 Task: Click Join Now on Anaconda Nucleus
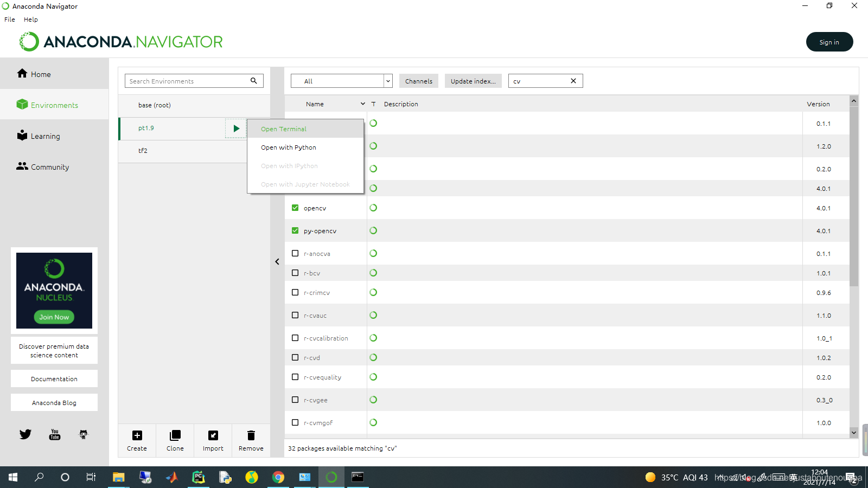[x=54, y=317]
